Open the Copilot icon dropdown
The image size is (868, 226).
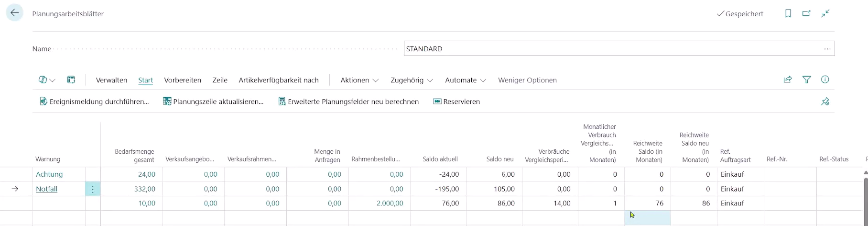(x=47, y=80)
